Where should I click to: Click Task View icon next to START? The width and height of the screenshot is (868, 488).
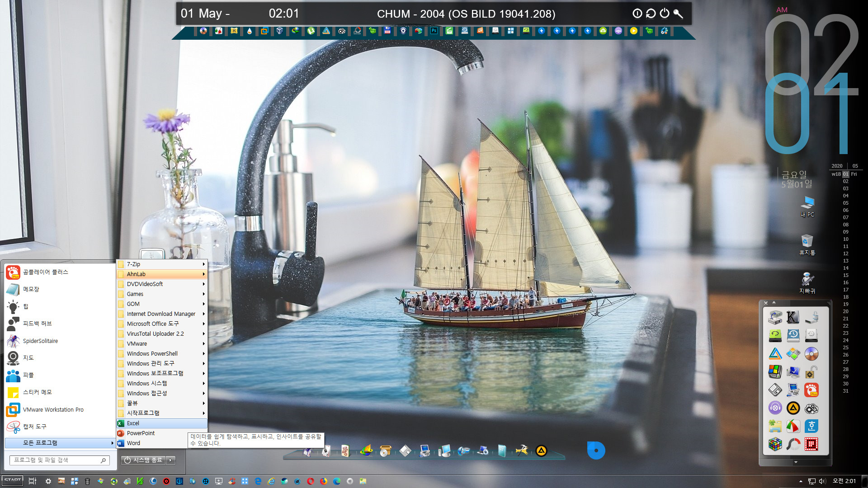(33, 481)
